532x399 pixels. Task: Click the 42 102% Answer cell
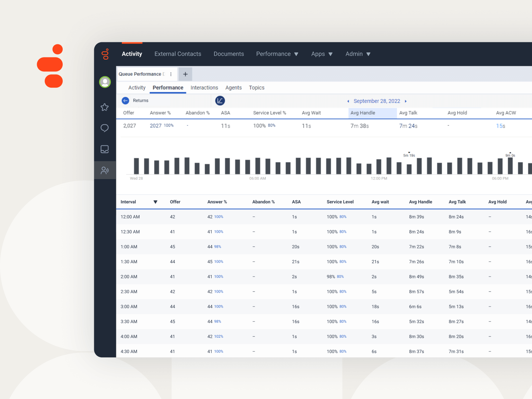pos(215,336)
